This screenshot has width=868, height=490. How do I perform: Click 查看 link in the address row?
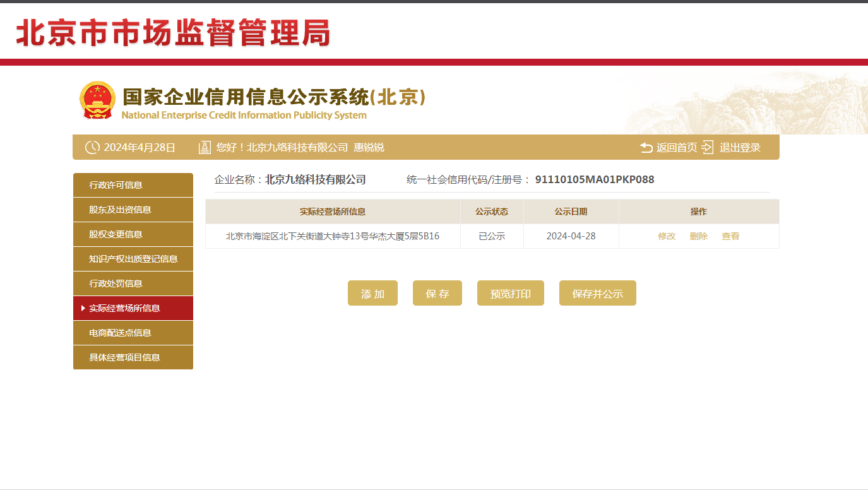730,236
